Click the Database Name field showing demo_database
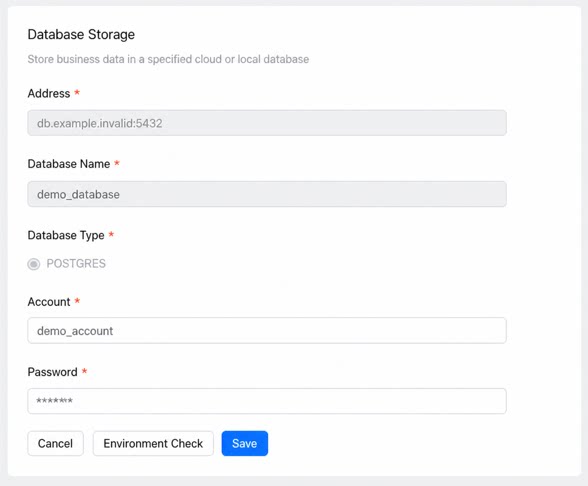The width and height of the screenshot is (588, 486). click(x=267, y=194)
